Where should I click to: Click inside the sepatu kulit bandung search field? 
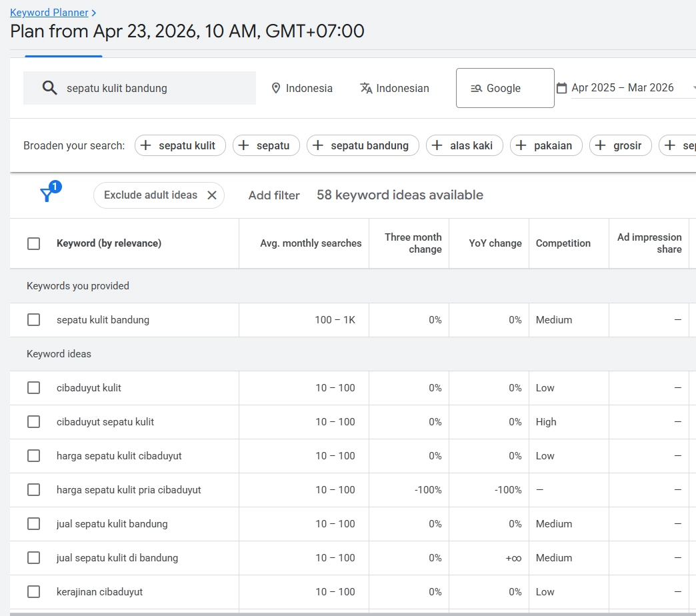pos(147,87)
